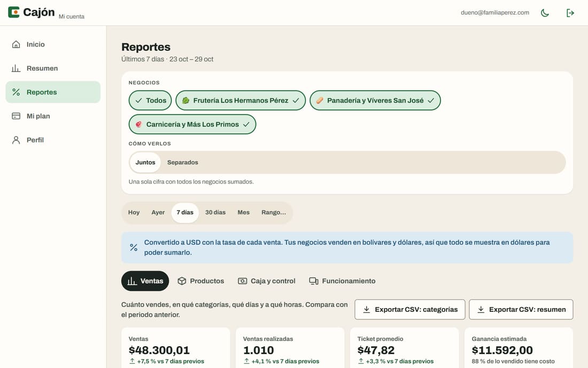Click the Reportes page heading

click(146, 47)
